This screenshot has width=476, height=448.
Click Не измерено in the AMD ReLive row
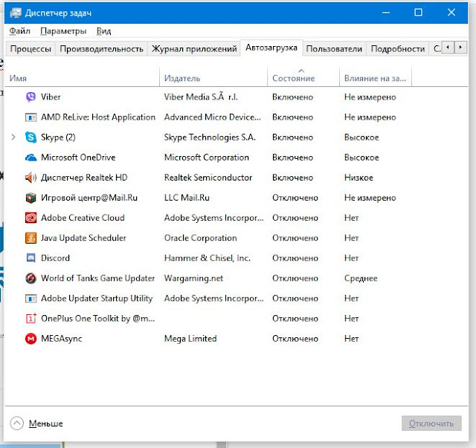tap(370, 117)
